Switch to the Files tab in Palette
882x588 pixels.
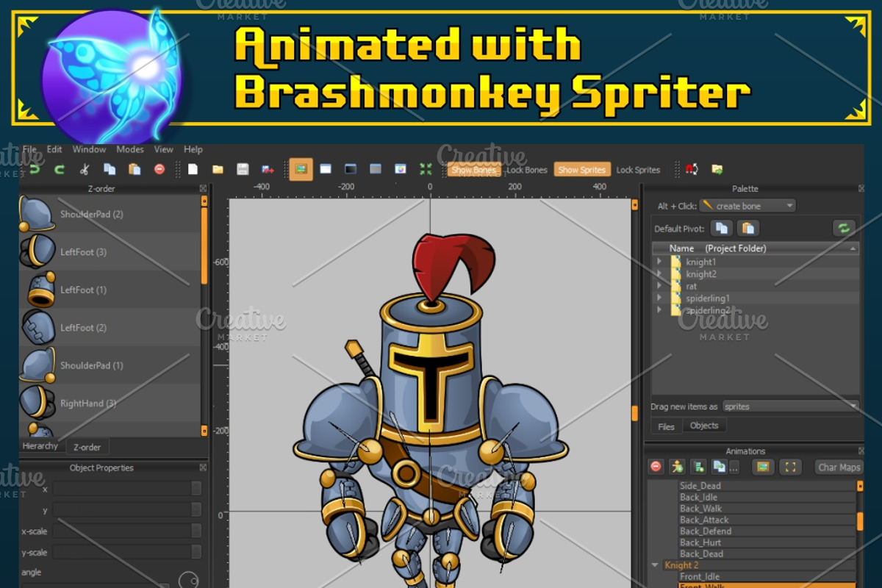(x=666, y=426)
